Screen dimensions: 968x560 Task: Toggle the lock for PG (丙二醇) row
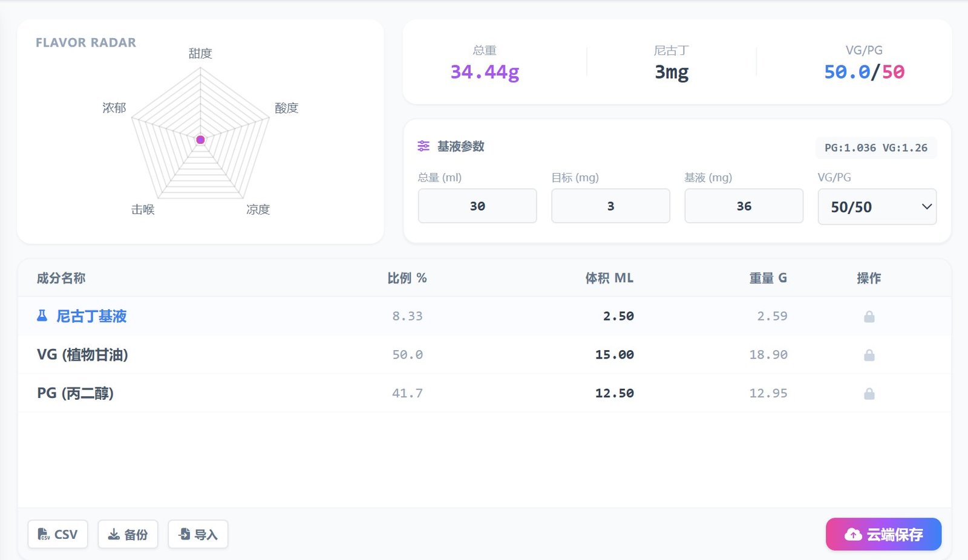coord(869,394)
